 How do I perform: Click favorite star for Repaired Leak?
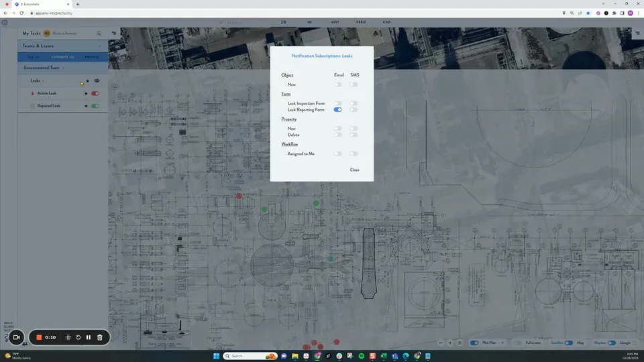click(x=87, y=106)
